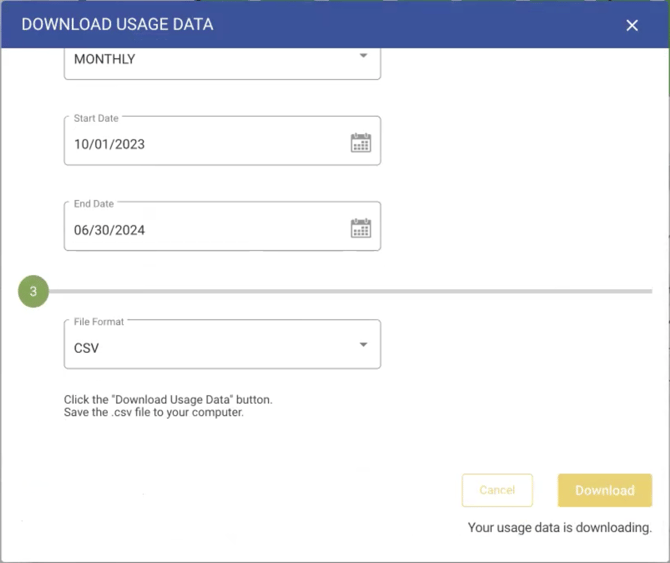The width and height of the screenshot is (670, 563).
Task: Select the CSV file format field
Action: coord(200,348)
